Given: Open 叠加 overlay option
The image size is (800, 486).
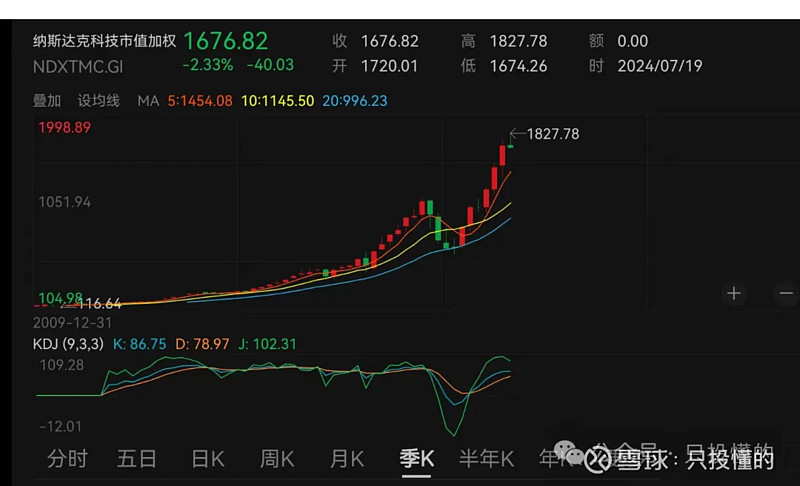Looking at the screenshot, I should click(x=47, y=101).
